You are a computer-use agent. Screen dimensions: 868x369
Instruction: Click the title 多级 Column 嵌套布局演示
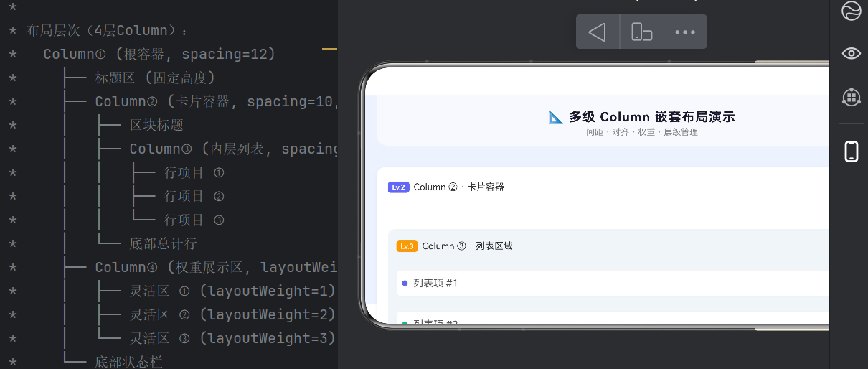pos(652,117)
